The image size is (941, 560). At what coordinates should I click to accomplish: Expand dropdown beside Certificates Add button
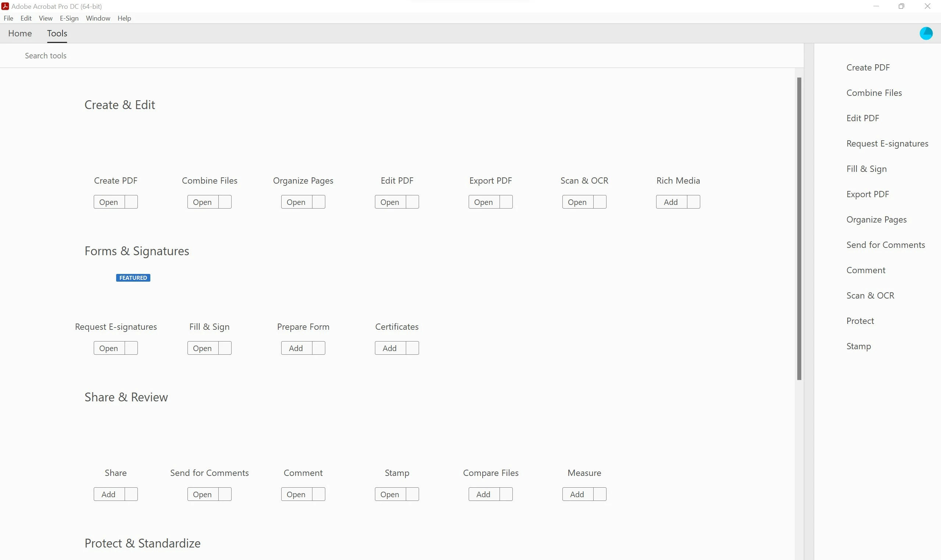click(412, 348)
